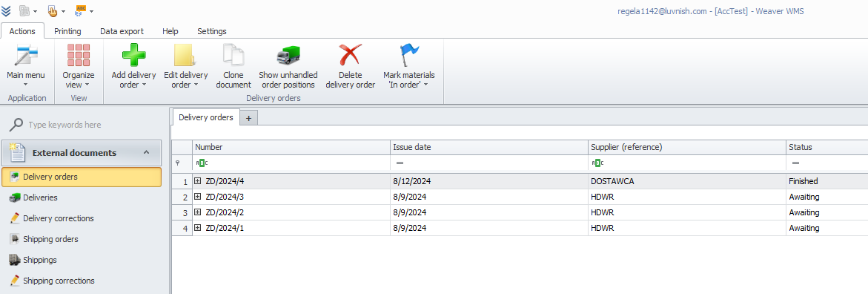Click the Supplier column ABC filter icon
The image size is (868, 294).
[597, 163]
